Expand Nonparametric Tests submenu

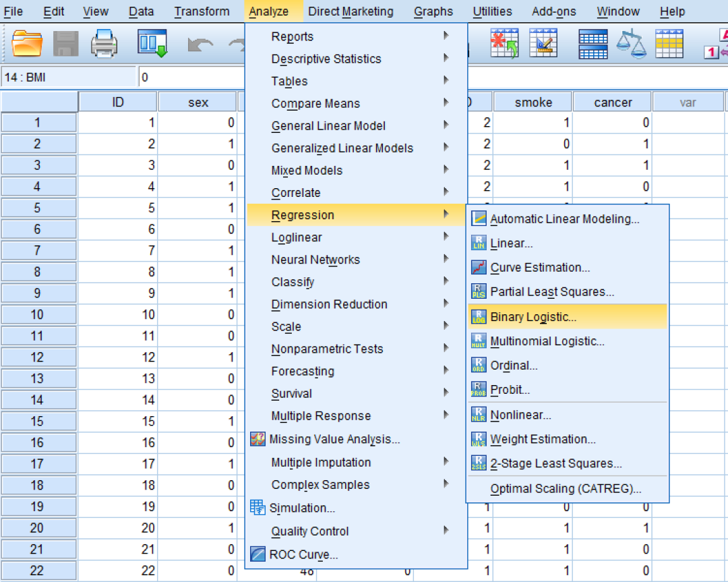(x=356, y=349)
